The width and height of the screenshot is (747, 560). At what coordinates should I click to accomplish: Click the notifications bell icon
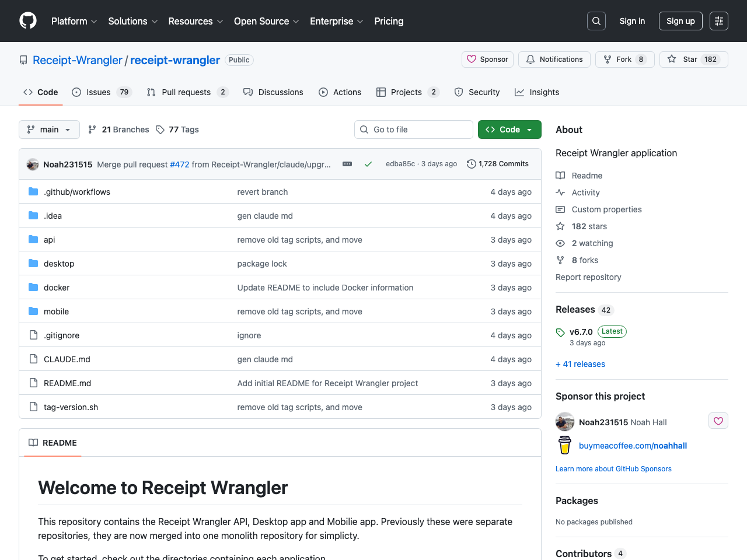click(530, 59)
